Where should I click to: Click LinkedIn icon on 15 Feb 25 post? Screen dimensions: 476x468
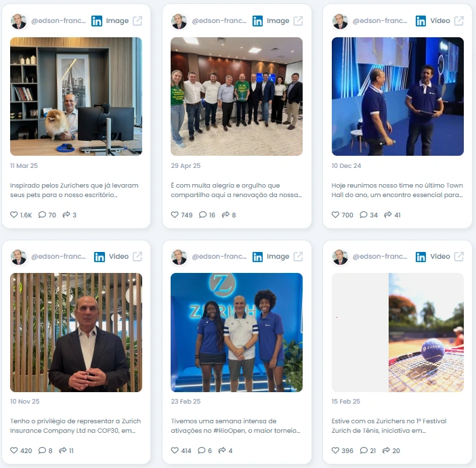point(420,257)
